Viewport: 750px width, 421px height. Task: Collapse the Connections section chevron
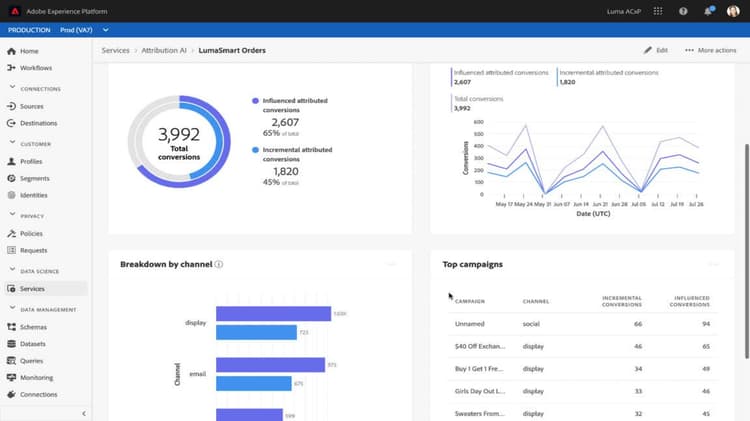click(x=12, y=87)
